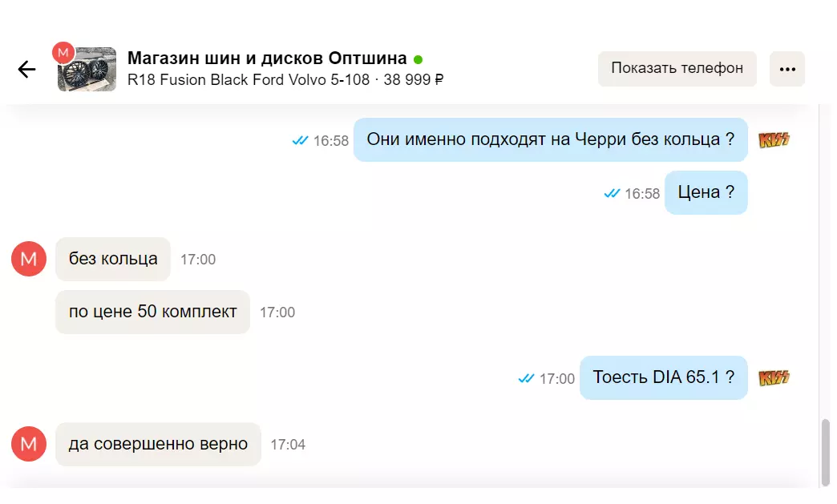This screenshot has width=837, height=504.
Task: Click the 38 999 ₽ price text
Action: [x=413, y=80]
